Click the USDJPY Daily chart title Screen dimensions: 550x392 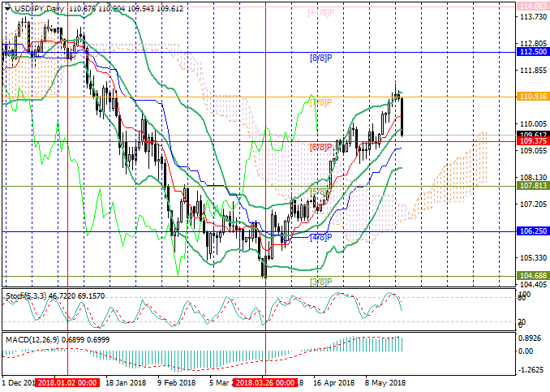(37, 8)
